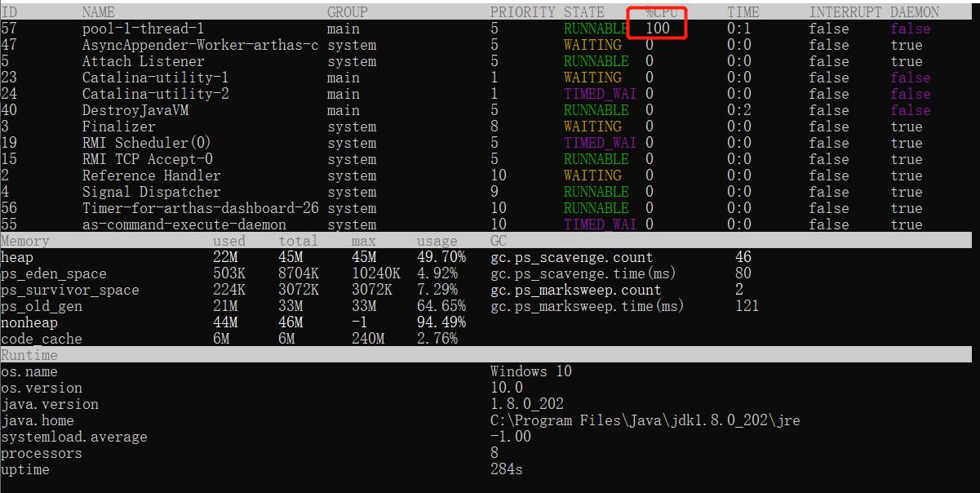980x493 pixels.
Task: Click the processors label
Action: [42, 453]
